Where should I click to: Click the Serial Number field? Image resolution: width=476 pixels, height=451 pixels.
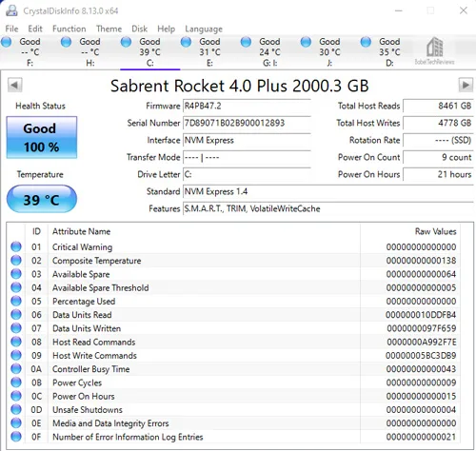point(247,123)
